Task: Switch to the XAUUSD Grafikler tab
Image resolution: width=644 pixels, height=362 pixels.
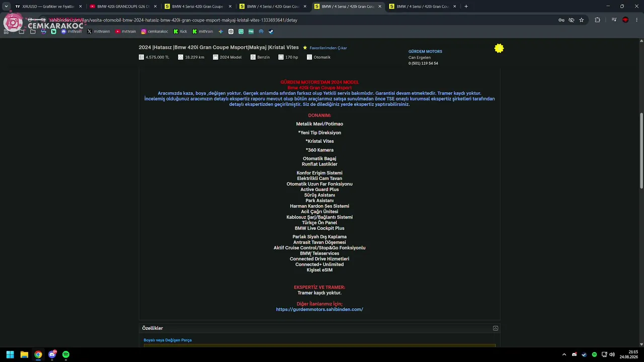Action: [x=48, y=7]
